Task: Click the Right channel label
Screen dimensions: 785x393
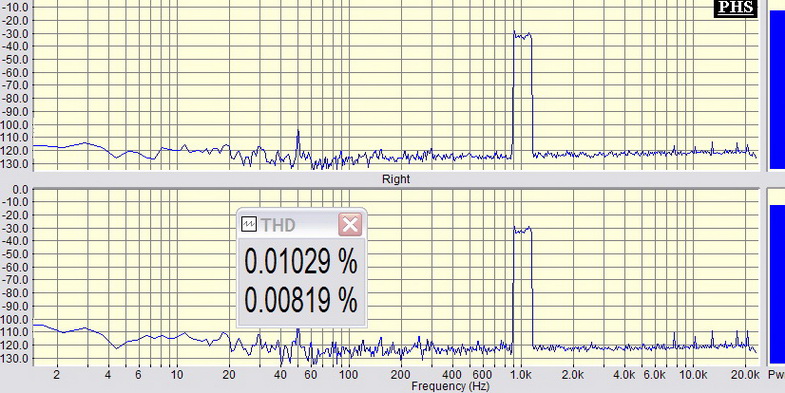Action: click(396, 179)
